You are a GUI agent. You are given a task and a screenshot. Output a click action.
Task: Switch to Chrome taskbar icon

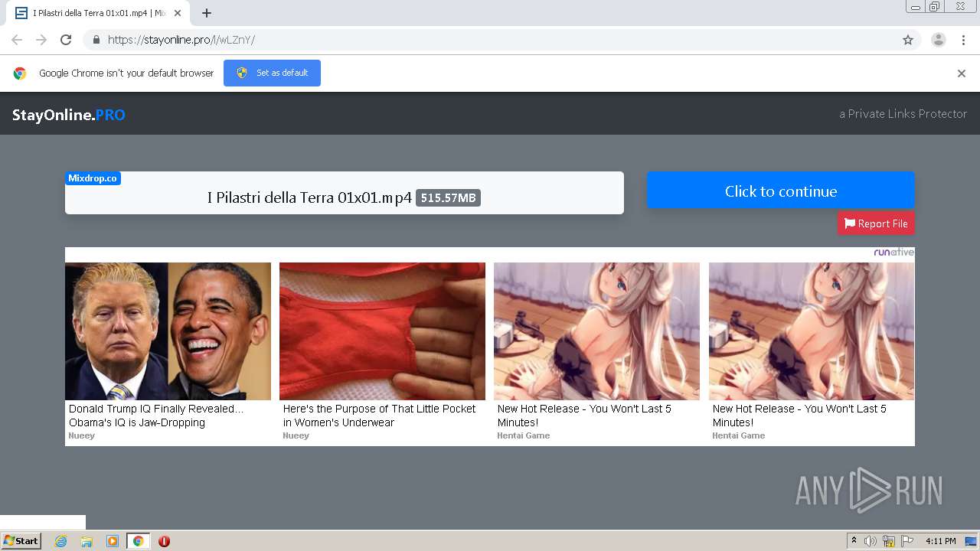138,541
